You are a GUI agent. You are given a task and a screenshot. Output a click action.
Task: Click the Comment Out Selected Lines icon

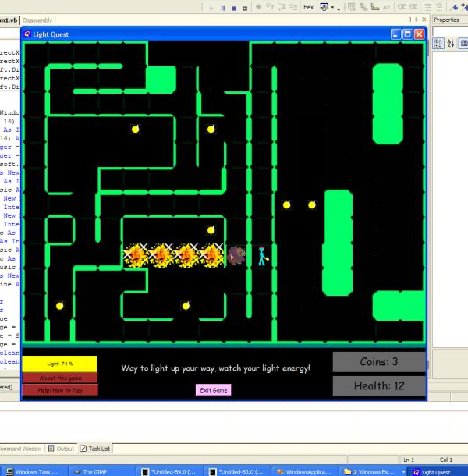[427, 7]
